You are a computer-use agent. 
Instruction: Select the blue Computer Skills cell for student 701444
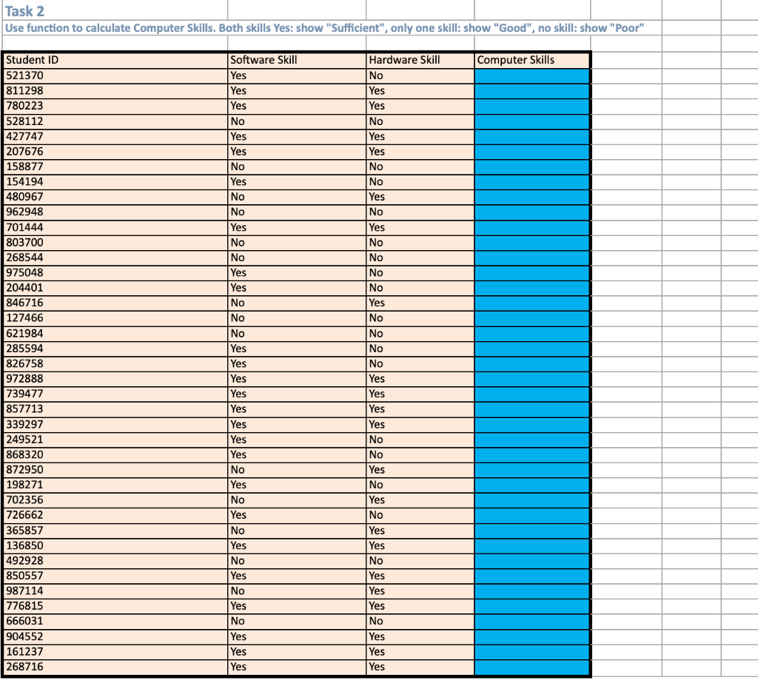click(x=531, y=227)
